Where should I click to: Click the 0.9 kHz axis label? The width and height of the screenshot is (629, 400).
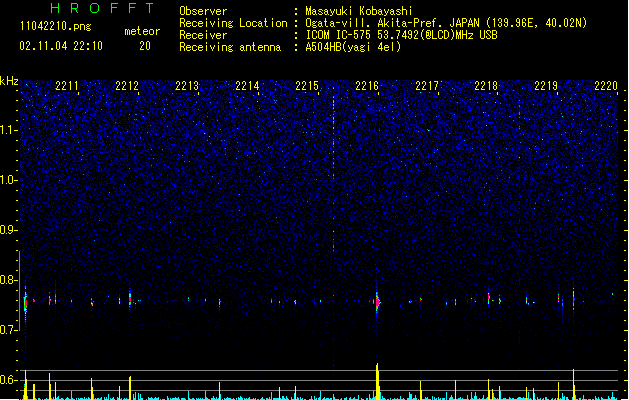tap(9, 230)
